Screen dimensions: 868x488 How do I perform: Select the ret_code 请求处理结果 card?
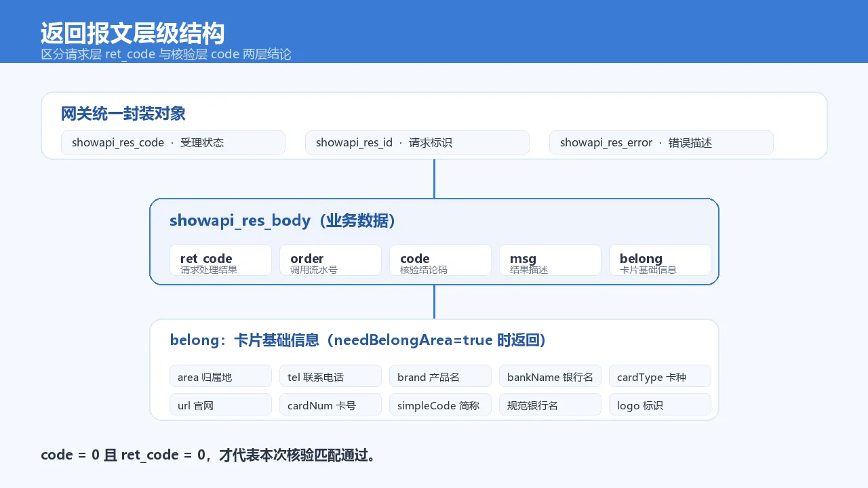[x=220, y=260]
